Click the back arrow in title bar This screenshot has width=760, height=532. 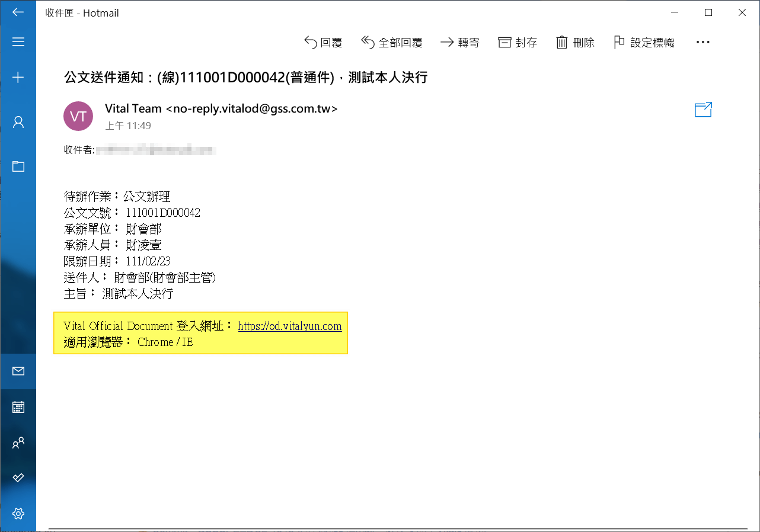pos(18,12)
